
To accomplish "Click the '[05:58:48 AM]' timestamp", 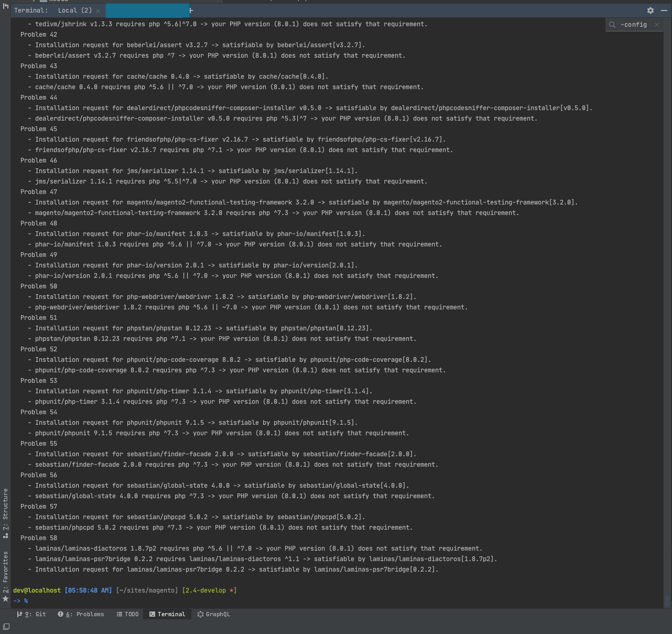I will [x=88, y=590].
